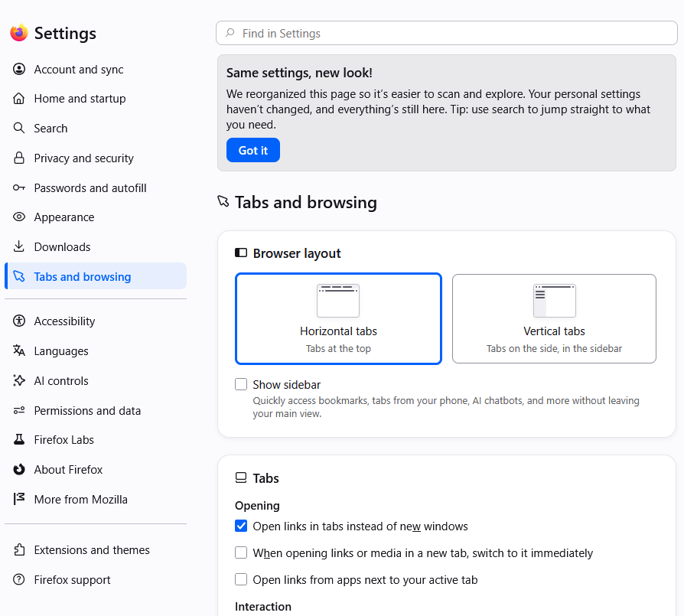Click the Privacy and security lock icon
Viewport: 684px width, 616px height.
pos(19,158)
